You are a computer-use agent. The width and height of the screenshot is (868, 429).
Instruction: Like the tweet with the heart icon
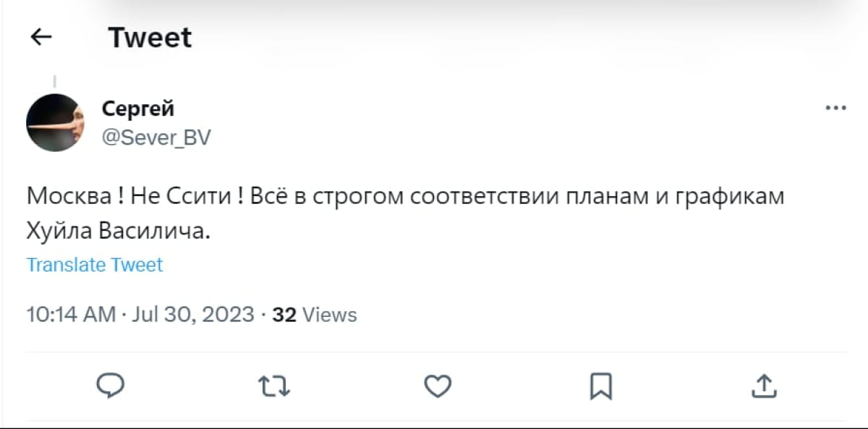(438, 386)
